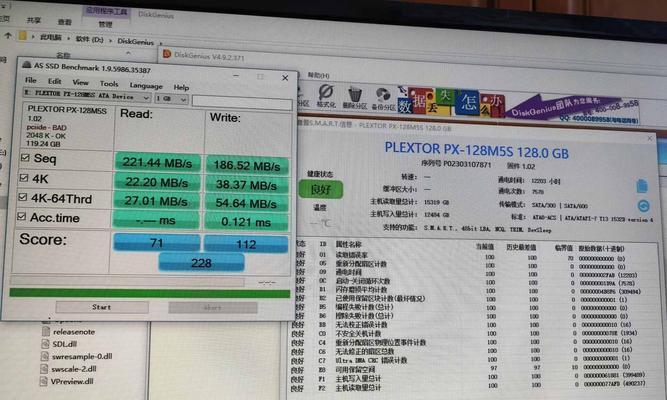Open the Language menu in AS SSD
The width and height of the screenshot is (667, 400).
tap(146, 86)
